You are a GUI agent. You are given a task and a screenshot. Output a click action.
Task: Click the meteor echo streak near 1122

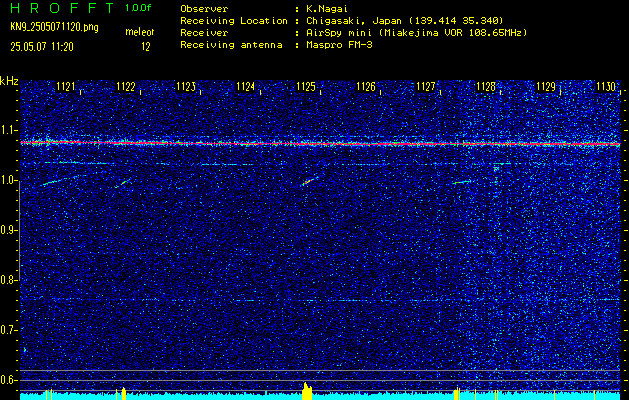(122, 184)
